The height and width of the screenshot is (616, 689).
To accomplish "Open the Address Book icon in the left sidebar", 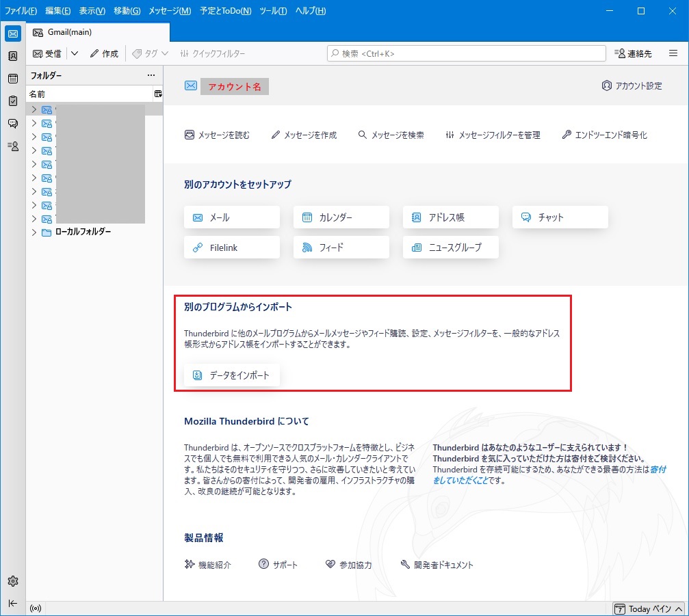I will [12, 56].
